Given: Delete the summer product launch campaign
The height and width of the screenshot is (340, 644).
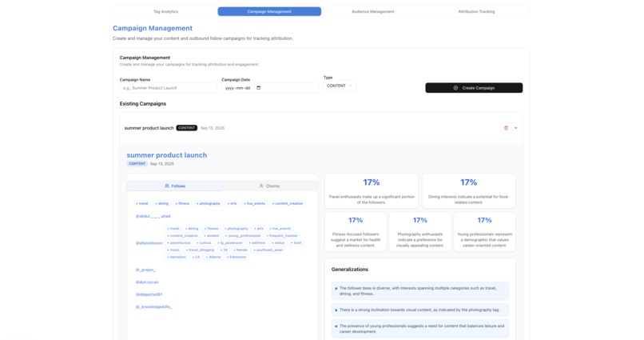Looking at the screenshot, I should click(x=506, y=128).
